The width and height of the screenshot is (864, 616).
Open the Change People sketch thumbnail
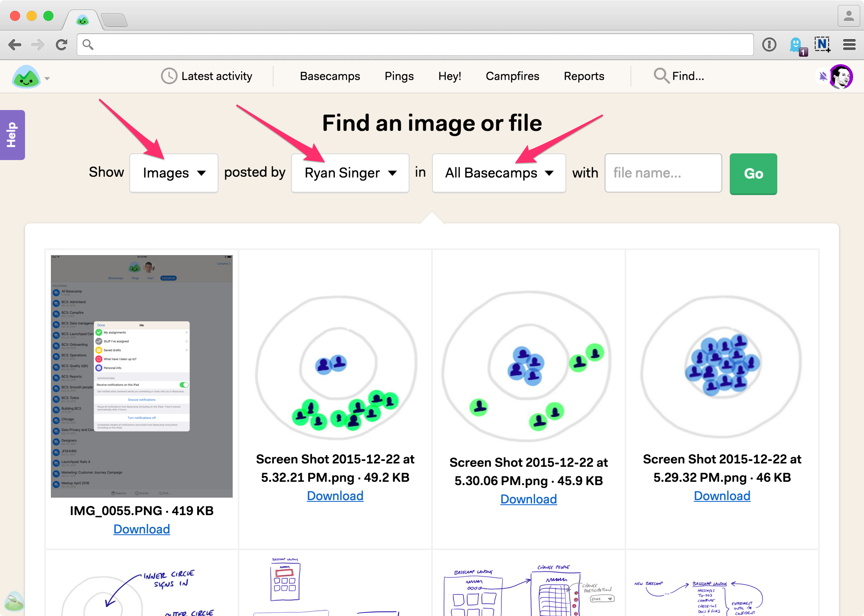(x=529, y=590)
